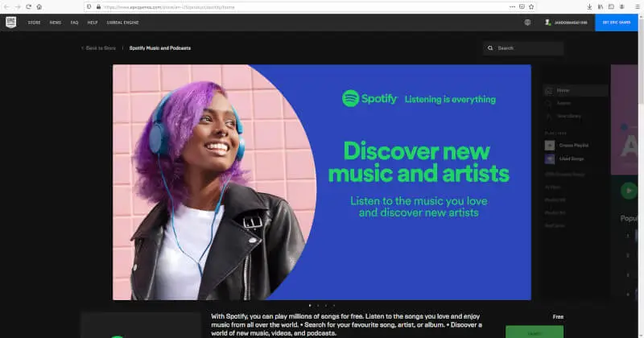Viewport: 644px width, 338px height.
Task: Click the Spotify logo in banner
Action: point(369,98)
